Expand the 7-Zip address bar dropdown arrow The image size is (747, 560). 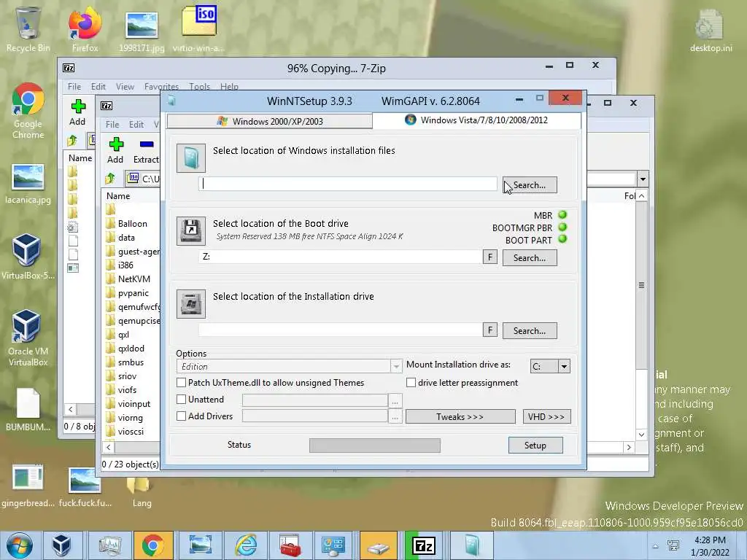(643, 179)
